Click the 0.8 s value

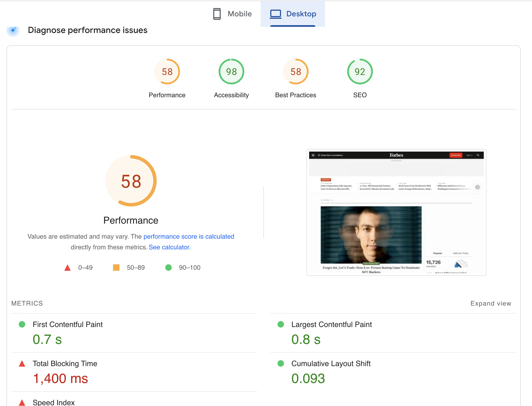click(x=306, y=339)
